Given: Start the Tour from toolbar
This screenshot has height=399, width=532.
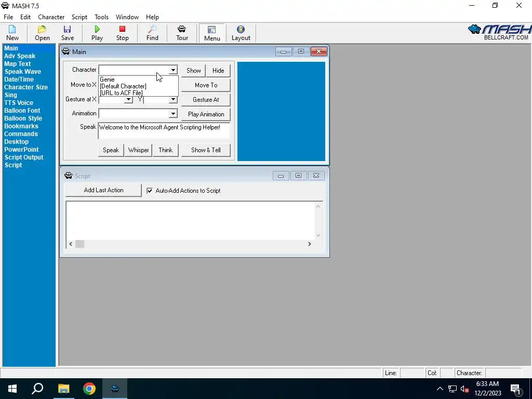Looking at the screenshot, I should click(x=182, y=33).
